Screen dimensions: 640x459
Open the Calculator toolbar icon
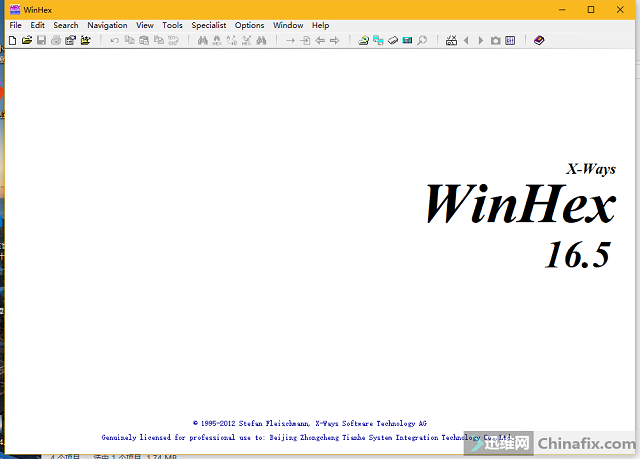[x=451, y=40]
